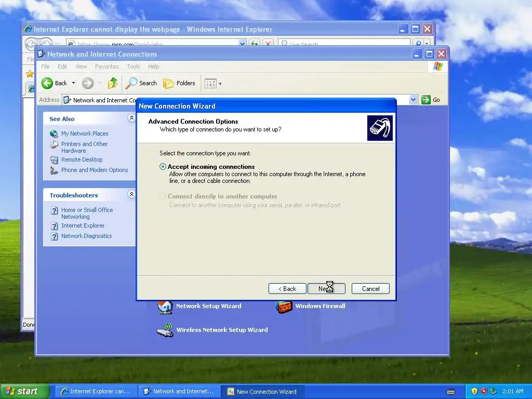Open My Network Places link
Viewport: 532px width, 399px height.
tap(85, 134)
